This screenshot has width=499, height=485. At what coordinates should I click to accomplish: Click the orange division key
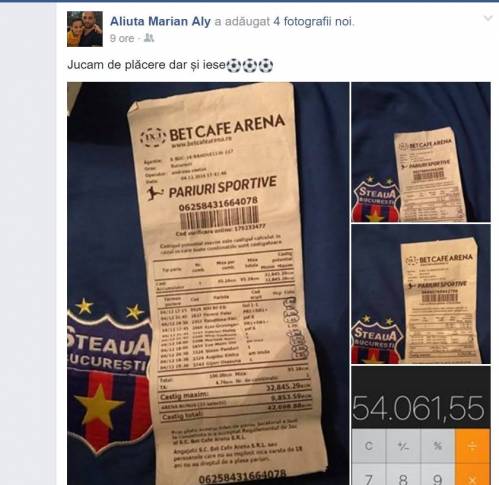point(473,446)
